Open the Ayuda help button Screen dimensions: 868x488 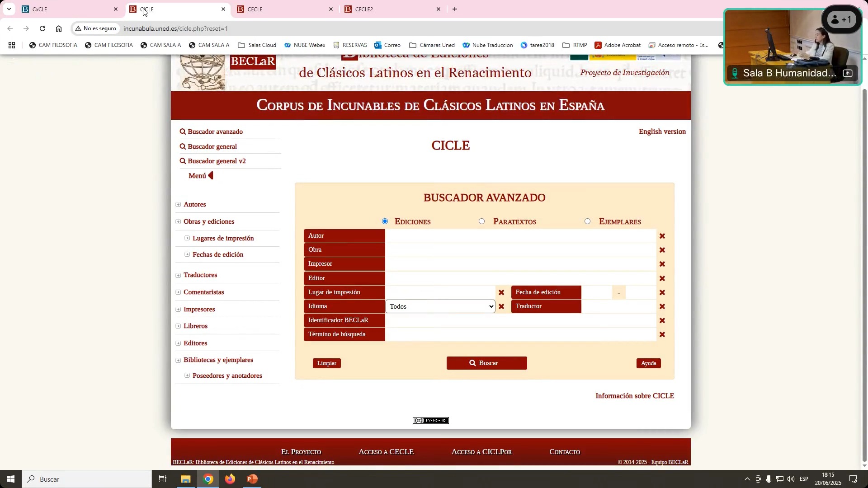[x=649, y=364]
